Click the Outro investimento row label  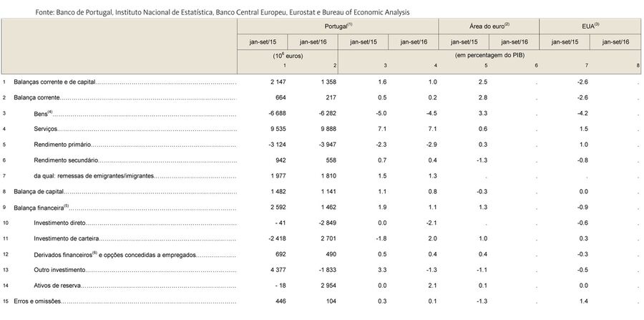point(59,270)
